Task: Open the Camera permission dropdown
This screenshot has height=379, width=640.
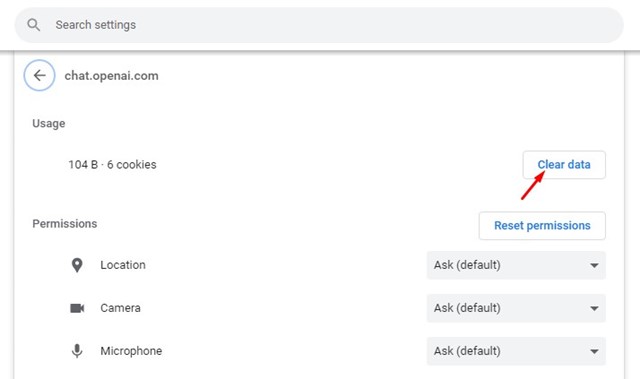Action: (516, 308)
